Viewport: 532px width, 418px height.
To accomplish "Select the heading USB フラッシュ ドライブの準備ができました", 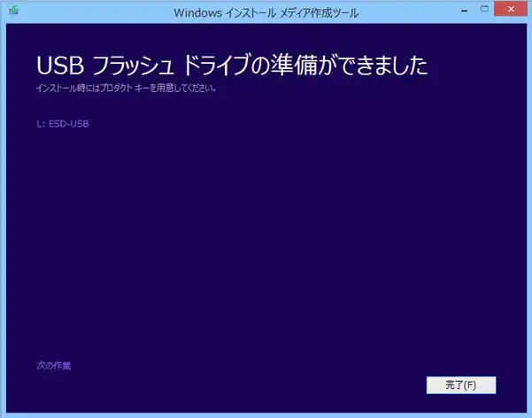I will (232, 66).
